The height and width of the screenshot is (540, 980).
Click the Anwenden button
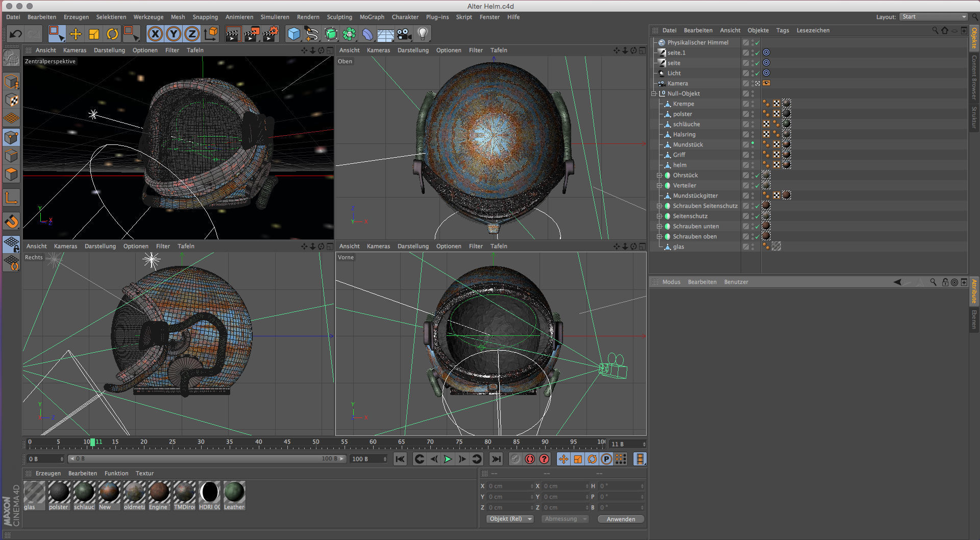pos(621,519)
